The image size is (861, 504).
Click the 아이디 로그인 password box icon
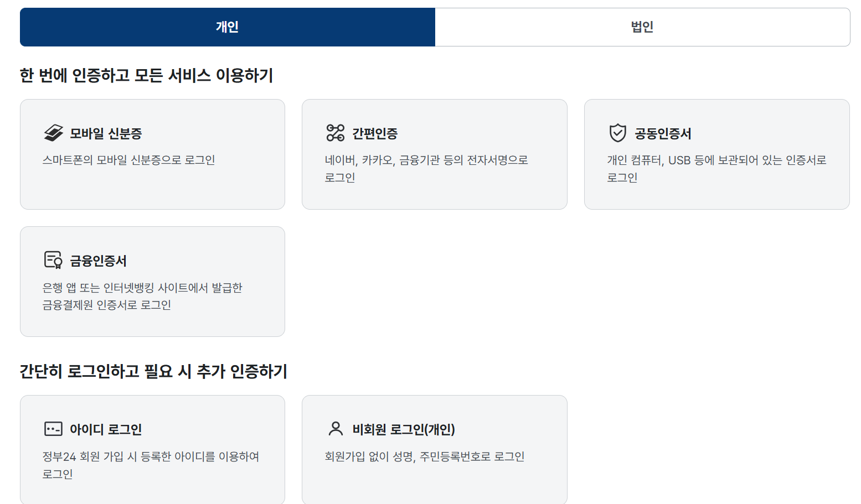[x=54, y=429]
